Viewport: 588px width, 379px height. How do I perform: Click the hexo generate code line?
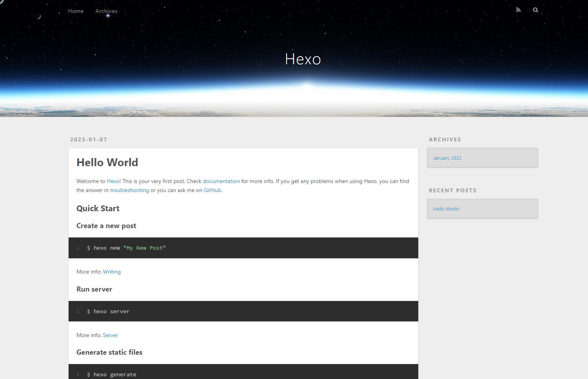point(115,374)
